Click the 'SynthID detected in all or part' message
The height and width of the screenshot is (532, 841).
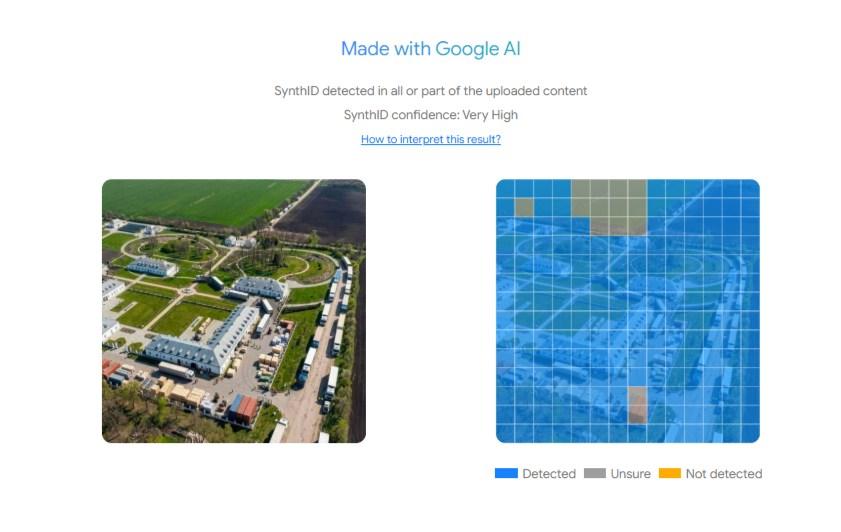click(430, 91)
